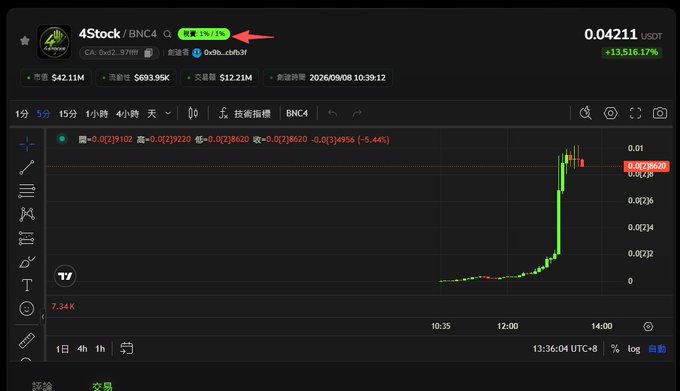The width and height of the screenshot is (680, 391).
Task: Click the green tax 1% / 1% badge
Action: coord(204,34)
